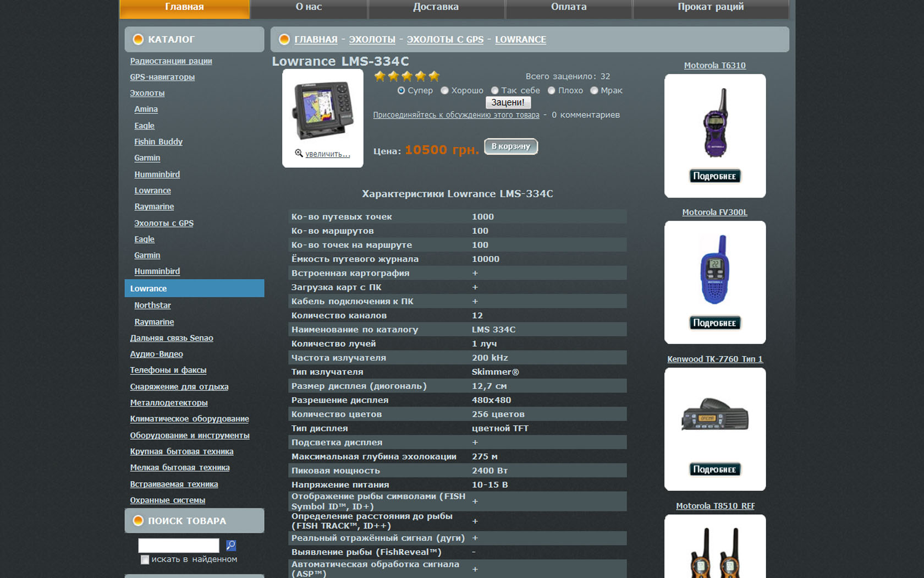The image size is (924, 578).
Task: Open Охранные системы catalog category
Action: point(168,500)
